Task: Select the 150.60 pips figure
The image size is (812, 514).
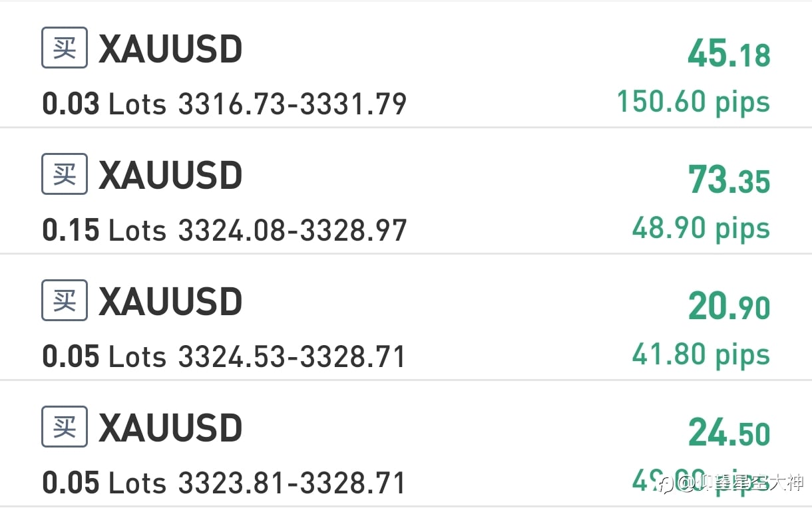Action: coord(694,102)
